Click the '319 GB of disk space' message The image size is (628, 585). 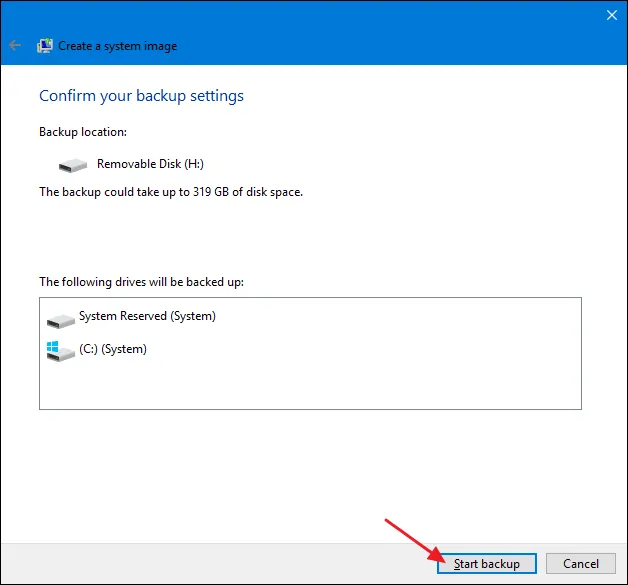[171, 192]
